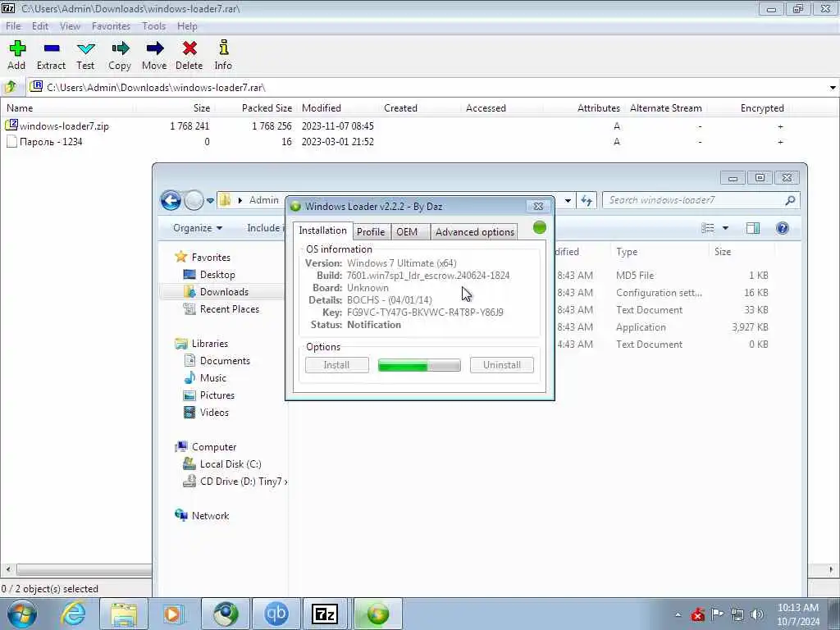
Task: Open the view options dropdown arrow
Action: [725, 228]
